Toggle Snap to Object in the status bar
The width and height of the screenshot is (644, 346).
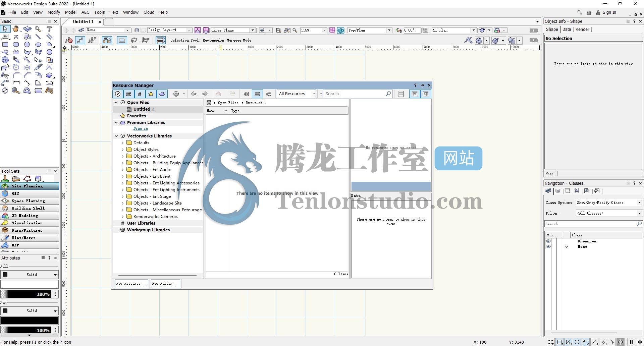click(x=560, y=342)
